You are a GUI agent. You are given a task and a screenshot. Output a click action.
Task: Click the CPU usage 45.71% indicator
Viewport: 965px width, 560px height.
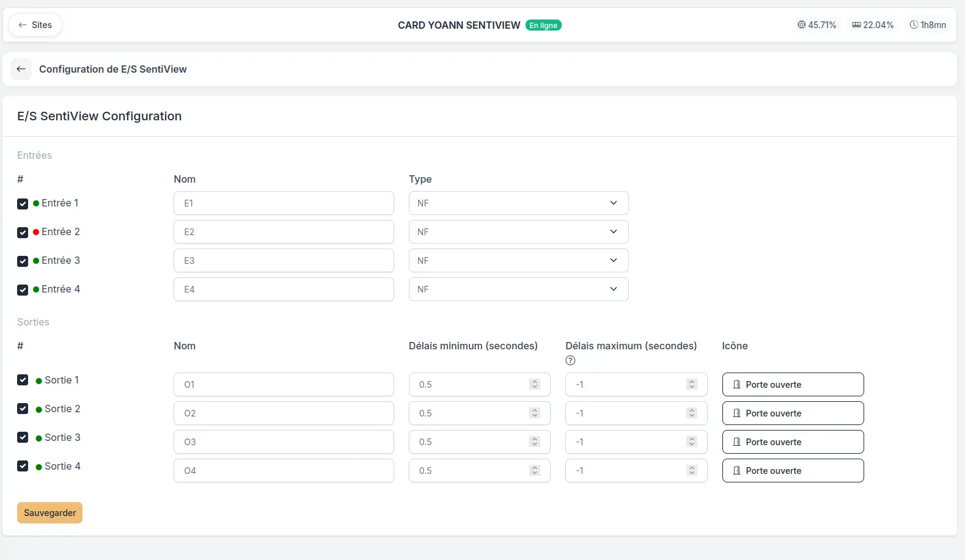click(x=816, y=25)
